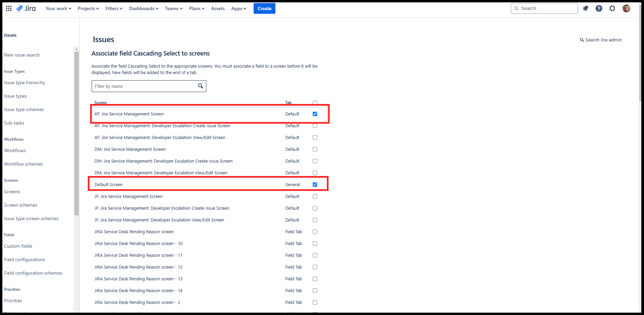This screenshot has width=644, height=315.
Task: Uncheck the Default Screen checkbox
Action: [315, 185]
